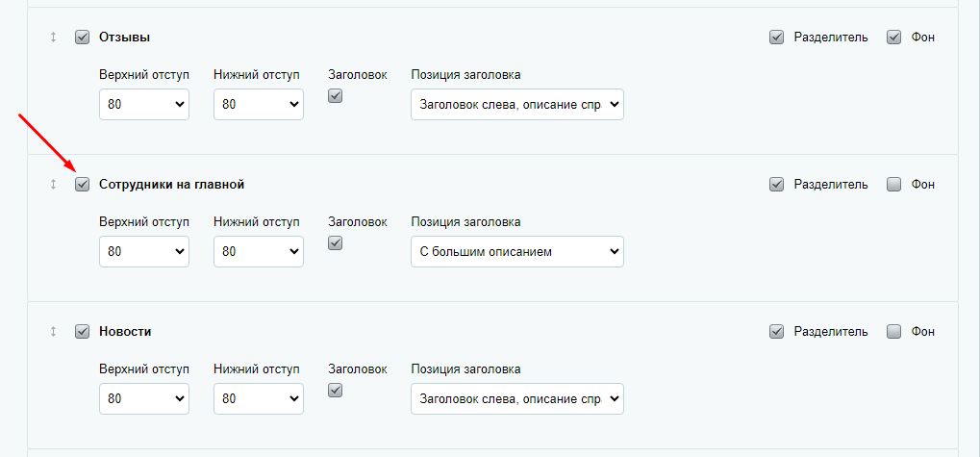Open Нижний отступ dropdown in Отзывы block

click(259, 105)
